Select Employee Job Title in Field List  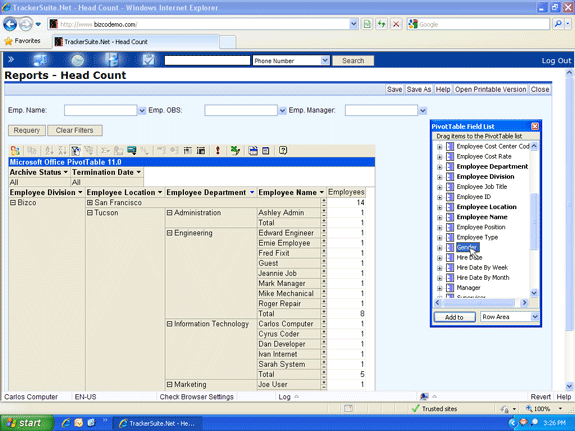click(x=481, y=187)
